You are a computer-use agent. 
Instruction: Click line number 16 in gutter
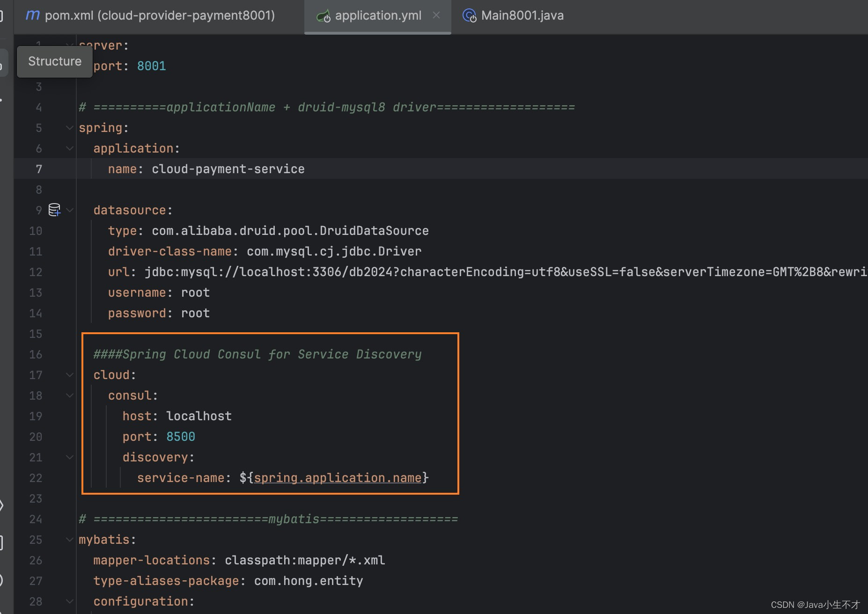pos(36,354)
